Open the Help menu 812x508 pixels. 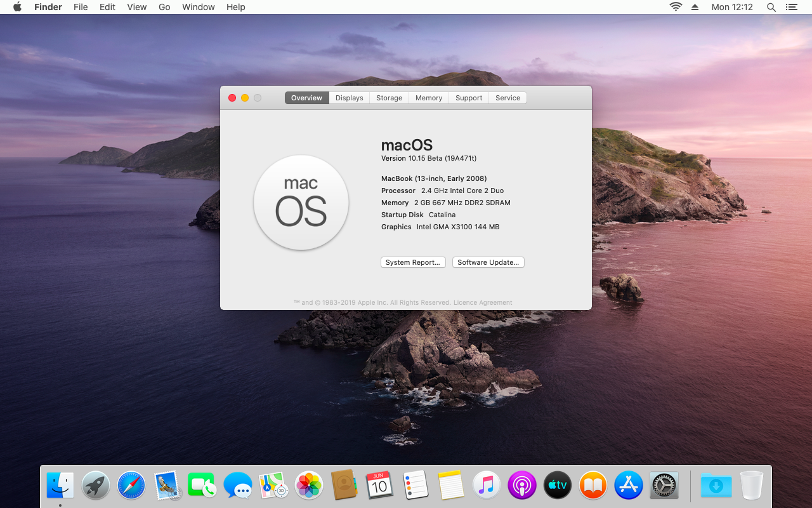[236, 7]
